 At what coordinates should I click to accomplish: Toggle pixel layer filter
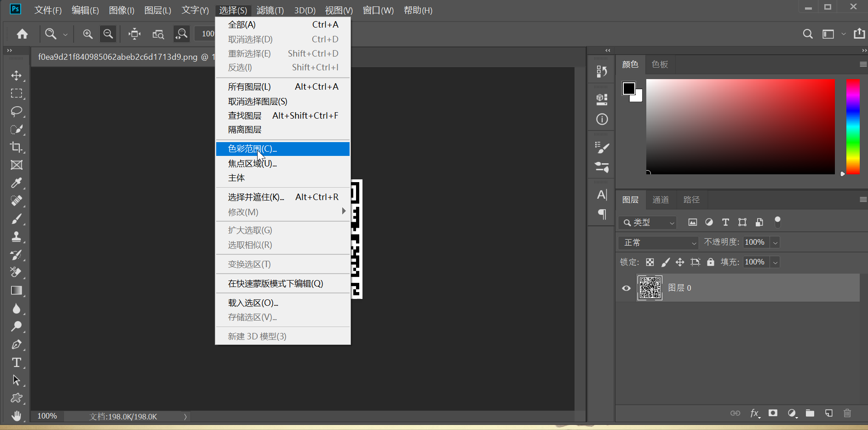[692, 223]
